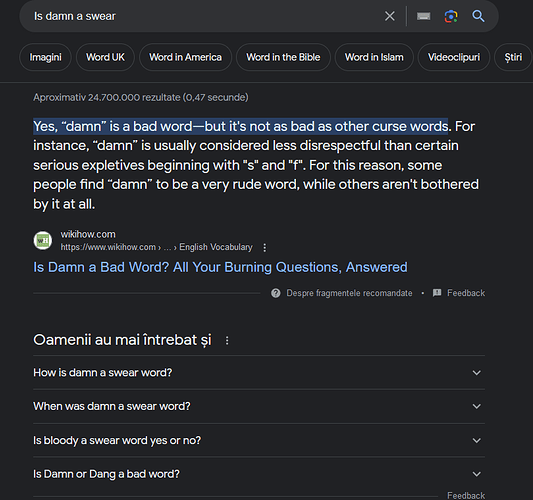Open the Videoclipuri tab
The image size is (533, 500).
coord(454,57)
